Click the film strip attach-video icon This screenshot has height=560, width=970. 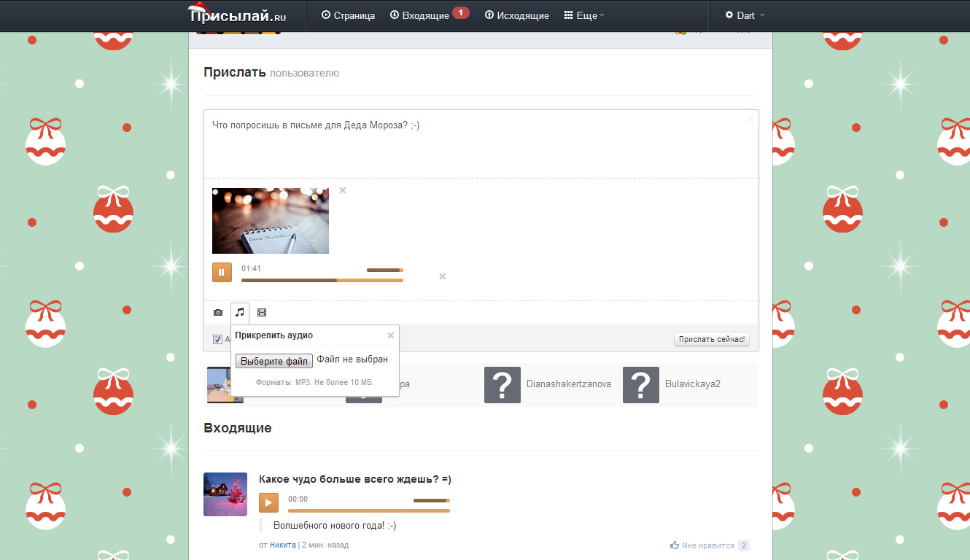(x=262, y=313)
